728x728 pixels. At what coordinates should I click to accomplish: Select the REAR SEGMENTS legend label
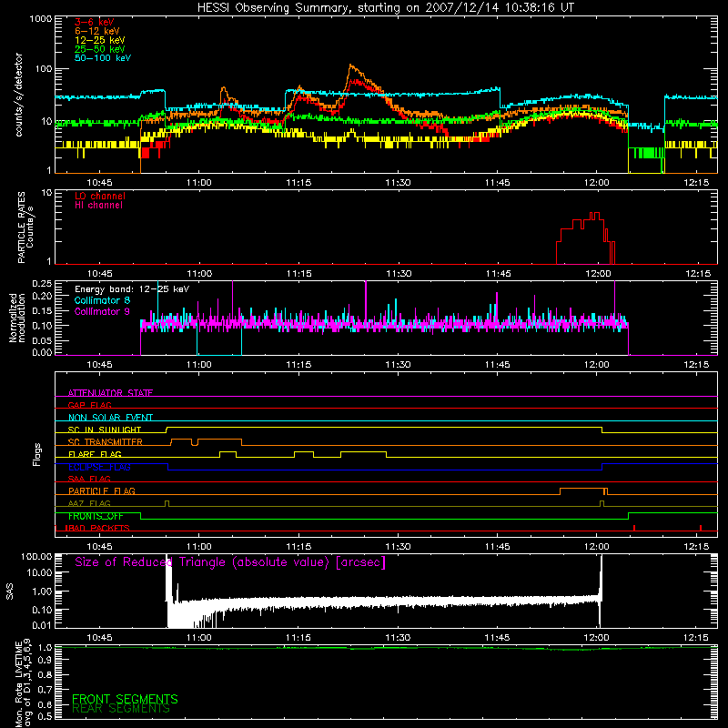[121, 709]
